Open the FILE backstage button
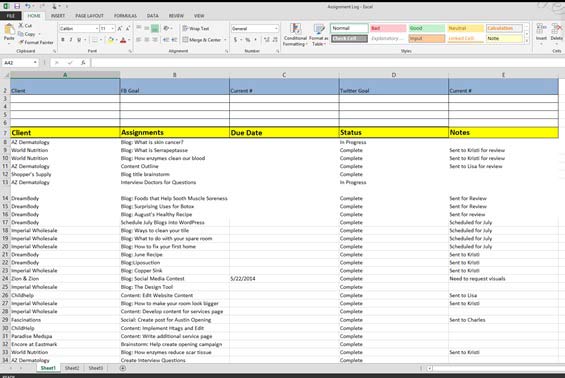The height and width of the screenshot is (378, 565). point(10,16)
